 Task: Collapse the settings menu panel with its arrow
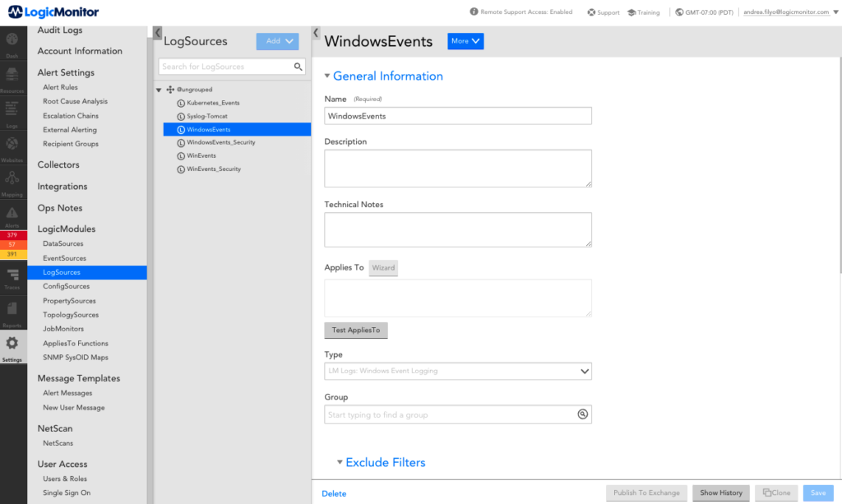tap(157, 33)
